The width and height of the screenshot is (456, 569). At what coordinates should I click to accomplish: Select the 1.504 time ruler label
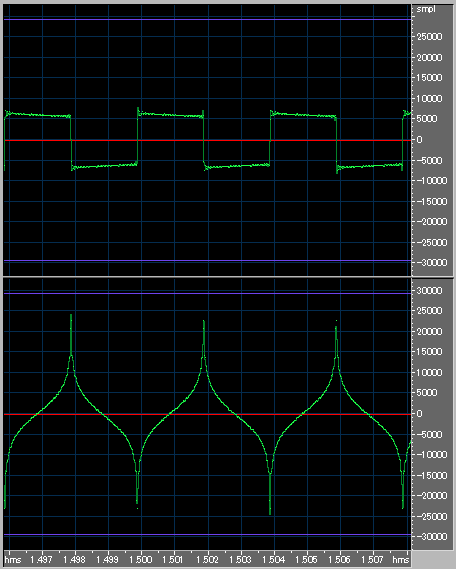coord(273,559)
